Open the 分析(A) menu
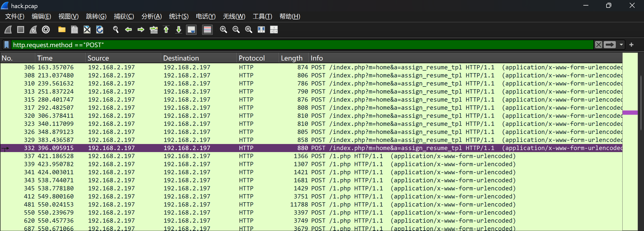 coord(152,16)
